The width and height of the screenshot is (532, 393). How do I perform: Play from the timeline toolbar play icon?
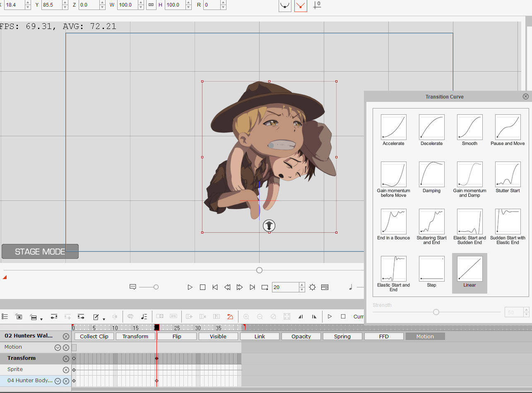330,317
